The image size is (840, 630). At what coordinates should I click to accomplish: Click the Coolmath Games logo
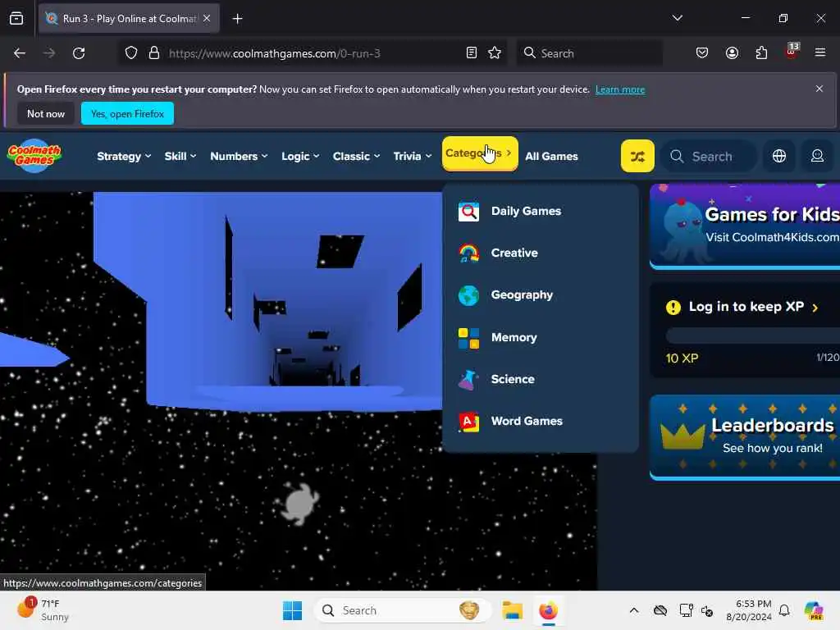(x=34, y=156)
